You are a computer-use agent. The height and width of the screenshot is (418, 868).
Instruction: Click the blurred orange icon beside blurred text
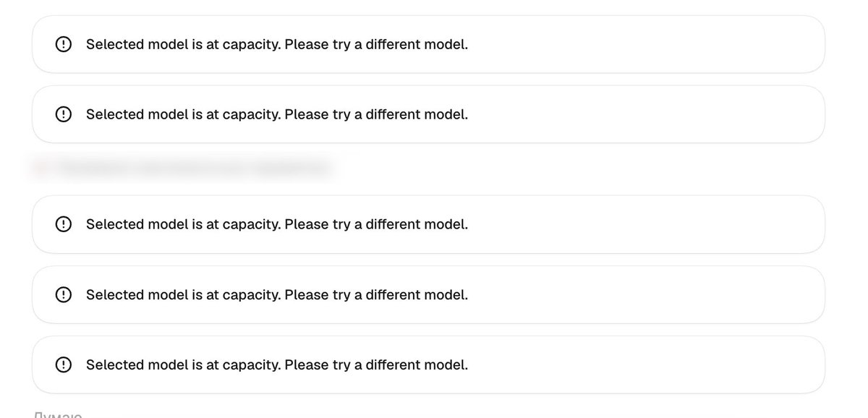[x=41, y=169]
